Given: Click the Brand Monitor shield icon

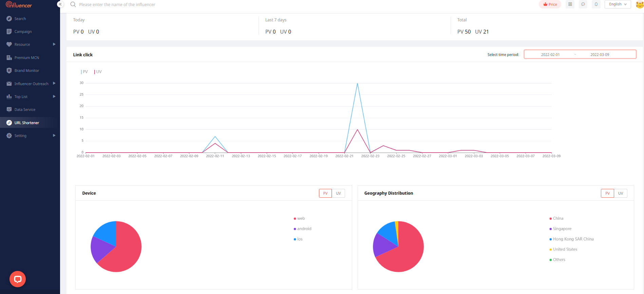Looking at the screenshot, I should click(9, 71).
